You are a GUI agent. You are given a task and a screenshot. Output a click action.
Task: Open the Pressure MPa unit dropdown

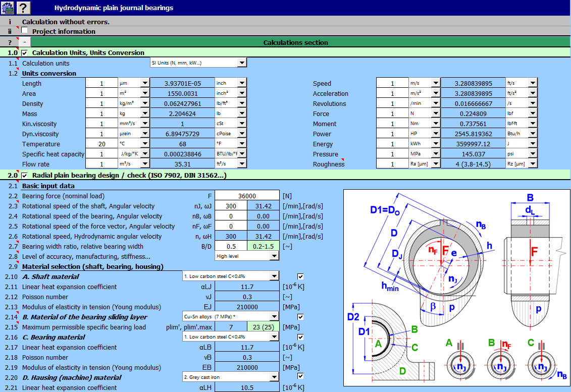pyautogui.click(x=435, y=154)
